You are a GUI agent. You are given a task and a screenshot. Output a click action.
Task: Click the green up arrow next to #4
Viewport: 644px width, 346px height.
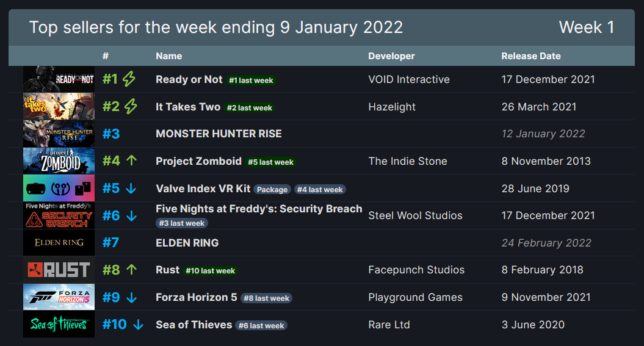[x=131, y=160]
